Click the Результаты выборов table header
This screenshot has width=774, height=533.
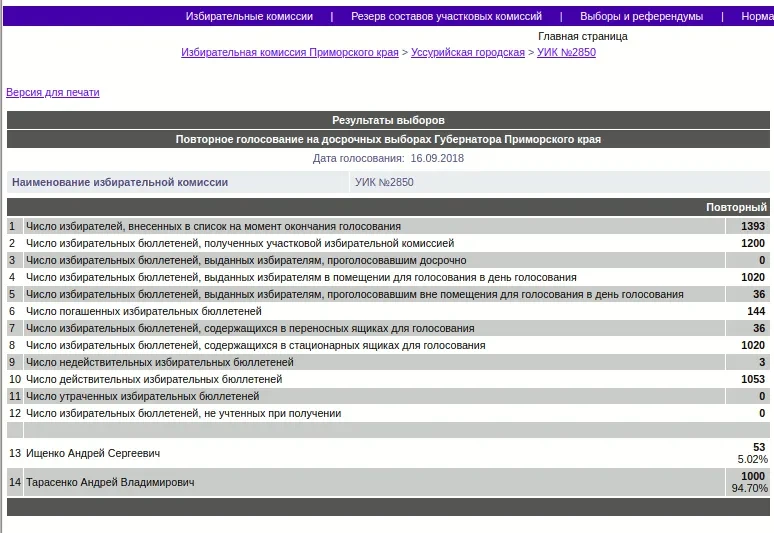[388, 120]
